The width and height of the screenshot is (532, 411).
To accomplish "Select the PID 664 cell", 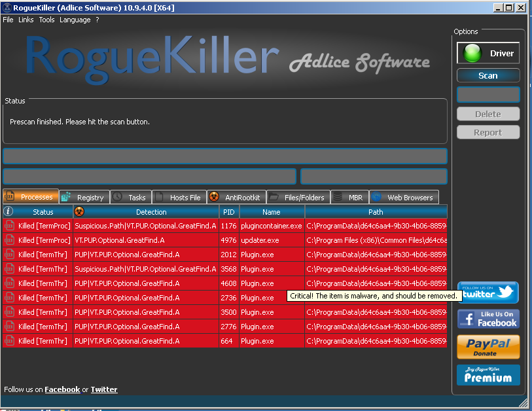I will pos(229,341).
